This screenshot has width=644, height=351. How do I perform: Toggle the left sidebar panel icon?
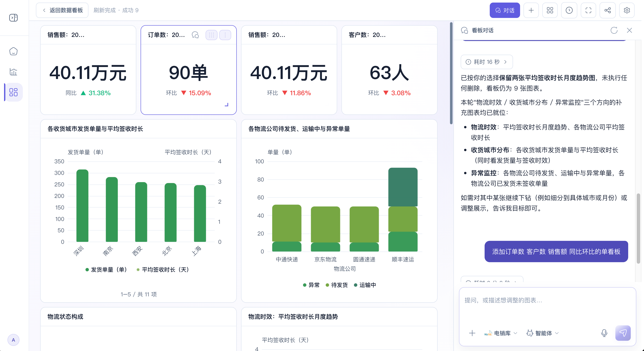pyautogui.click(x=13, y=18)
